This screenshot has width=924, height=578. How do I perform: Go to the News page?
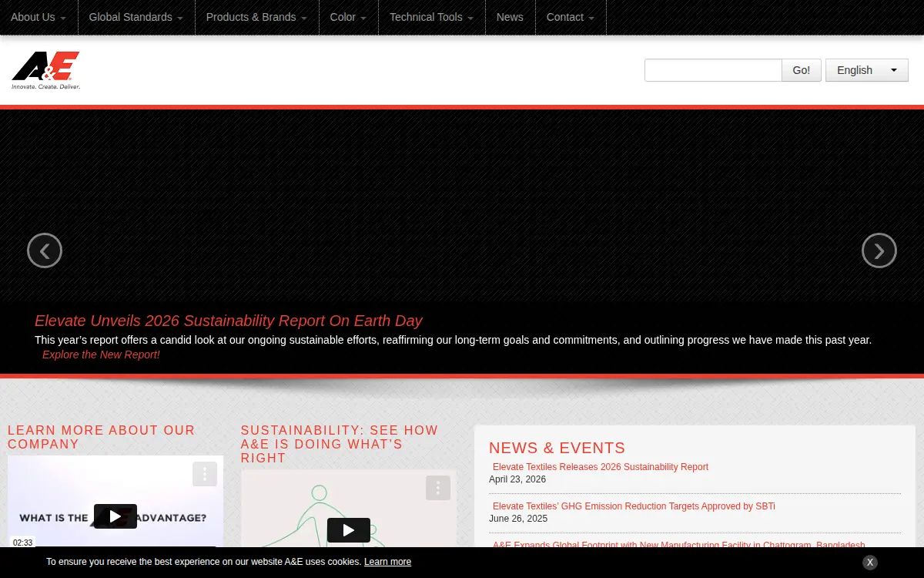pos(510,17)
